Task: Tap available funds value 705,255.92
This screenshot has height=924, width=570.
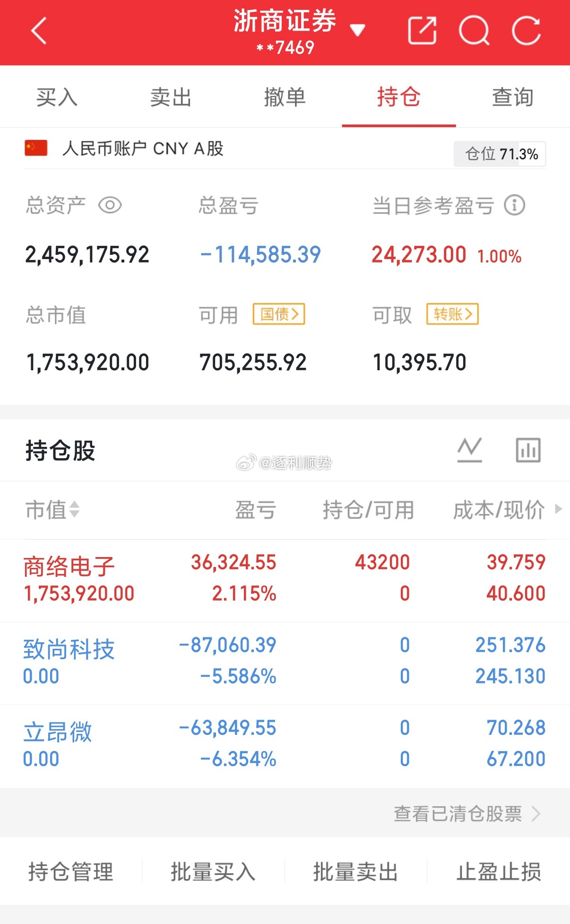Action: [253, 362]
